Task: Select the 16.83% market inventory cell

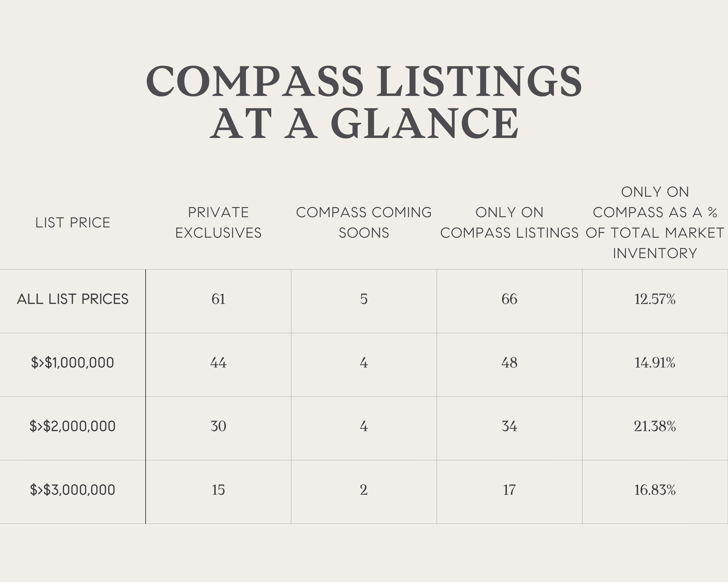Action: pos(655,490)
